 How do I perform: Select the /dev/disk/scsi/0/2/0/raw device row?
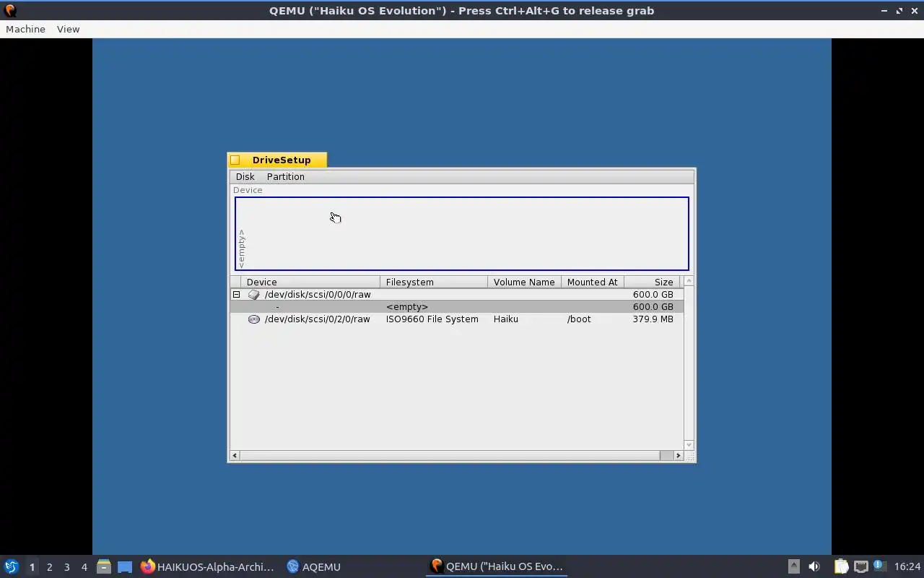click(456, 319)
